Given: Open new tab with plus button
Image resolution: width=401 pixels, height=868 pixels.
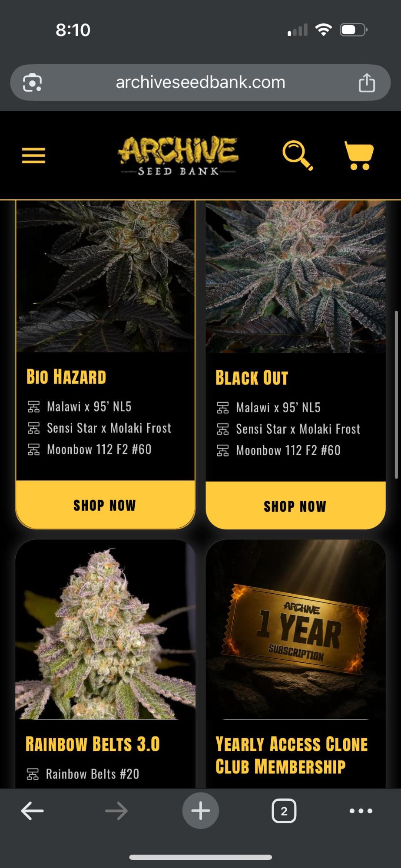Looking at the screenshot, I should click(x=200, y=810).
